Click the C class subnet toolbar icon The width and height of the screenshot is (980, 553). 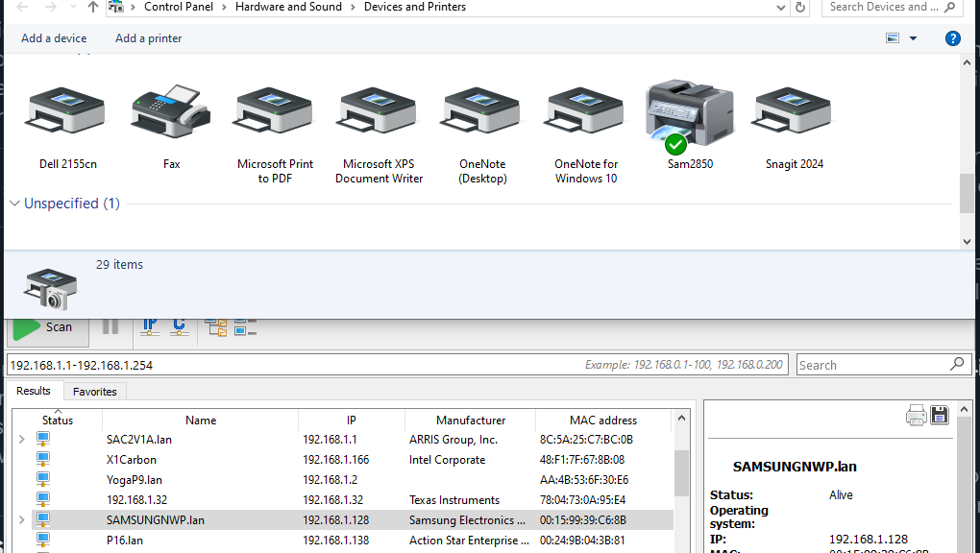180,325
